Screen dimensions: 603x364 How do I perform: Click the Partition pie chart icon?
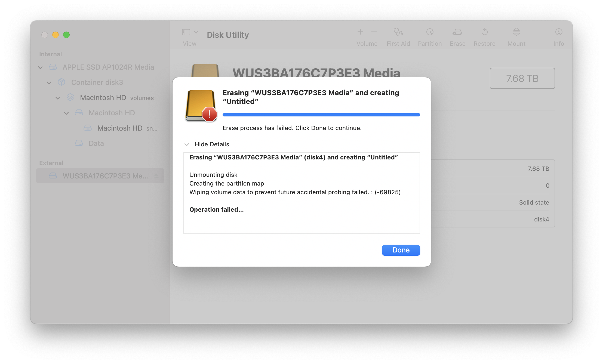tap(430, 32)
